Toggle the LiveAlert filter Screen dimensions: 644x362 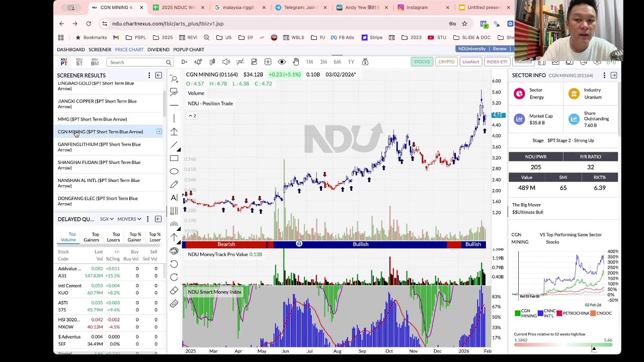(471, 62)
